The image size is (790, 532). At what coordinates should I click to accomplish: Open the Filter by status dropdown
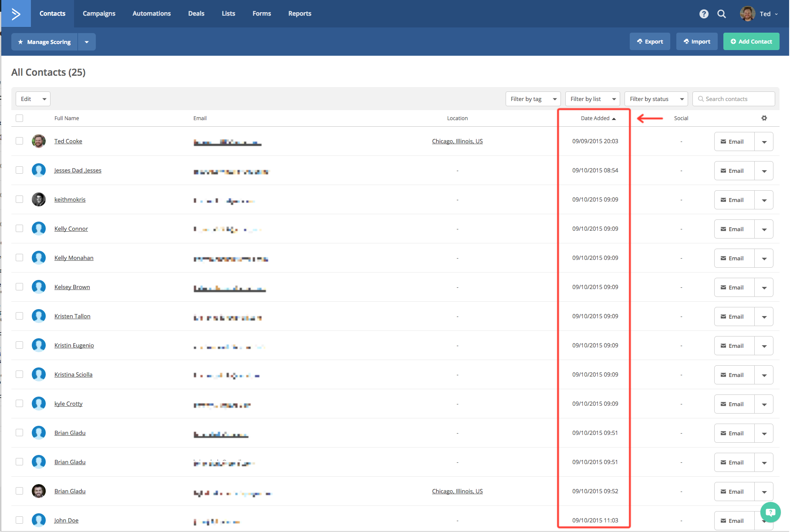coord(656,99)
